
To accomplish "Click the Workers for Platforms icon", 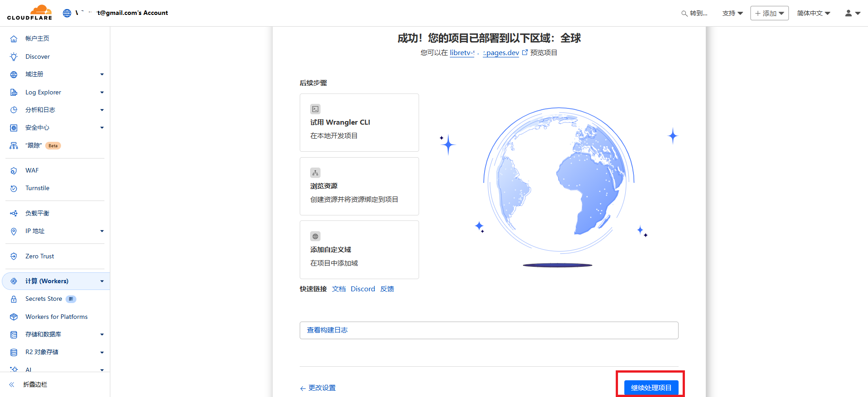I will [x=14, y=317].
